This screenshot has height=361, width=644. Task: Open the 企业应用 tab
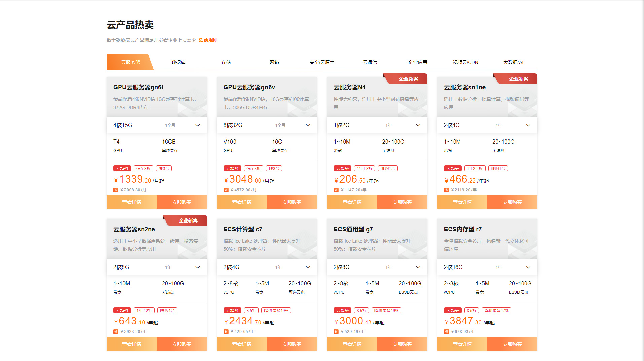click(418, 62)
